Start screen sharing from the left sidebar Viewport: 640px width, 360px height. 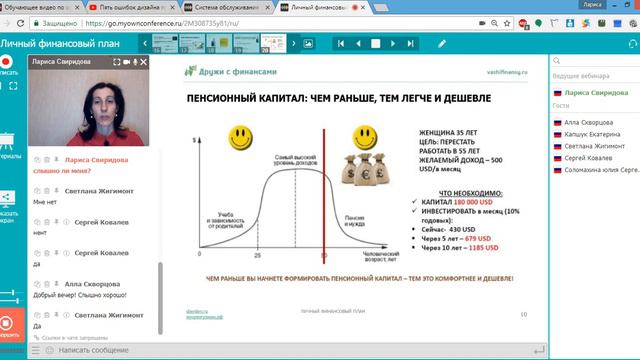7,199
